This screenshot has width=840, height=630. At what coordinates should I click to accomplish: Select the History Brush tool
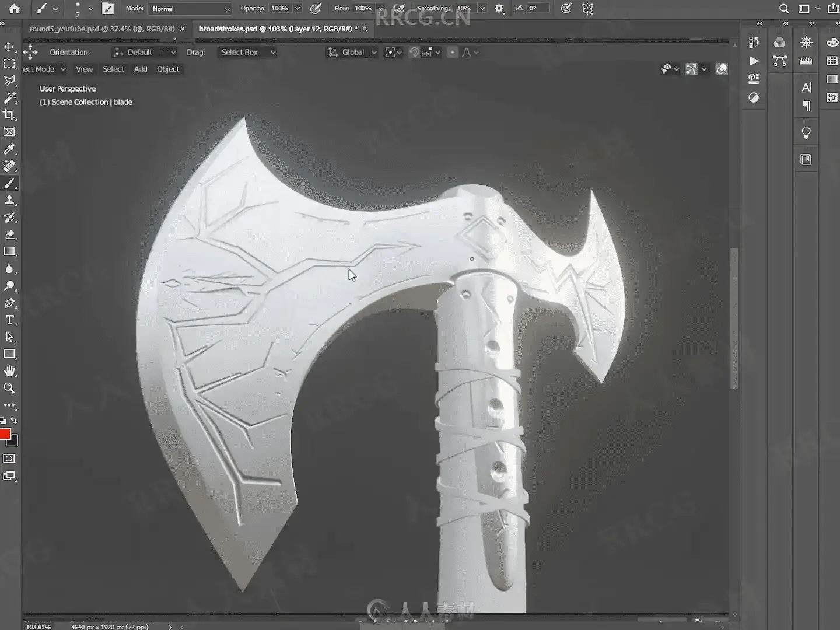(x=9, y=218)
